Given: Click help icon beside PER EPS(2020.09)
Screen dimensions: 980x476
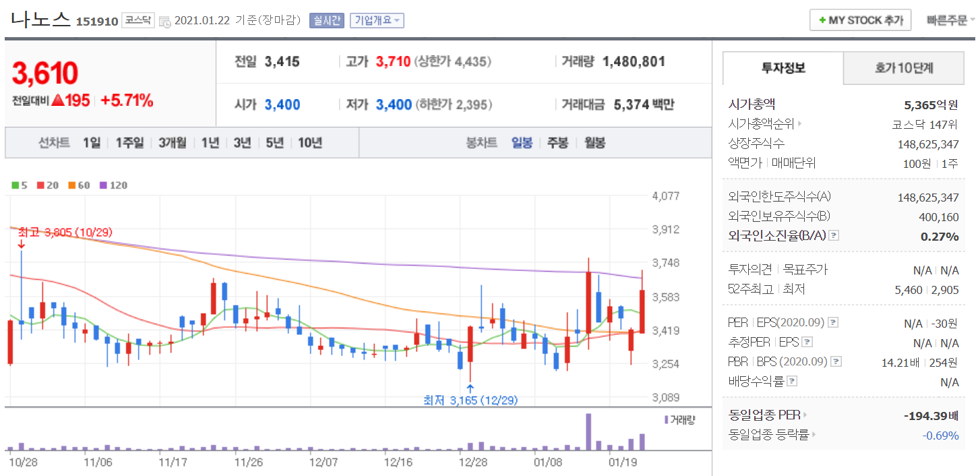Looking at the screenshot, I should pyautogui.click(x=833, y=322).
